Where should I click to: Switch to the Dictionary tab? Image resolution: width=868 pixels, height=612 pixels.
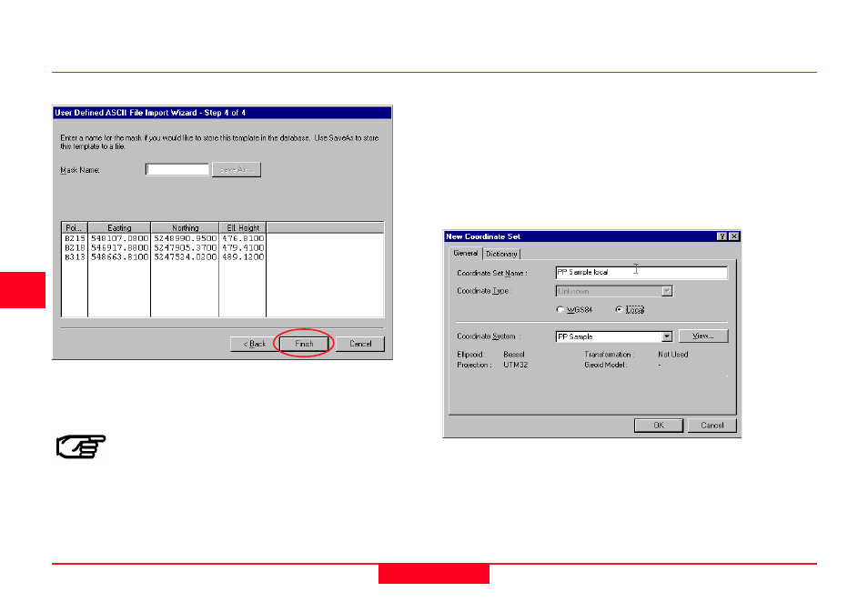(501, 254)
